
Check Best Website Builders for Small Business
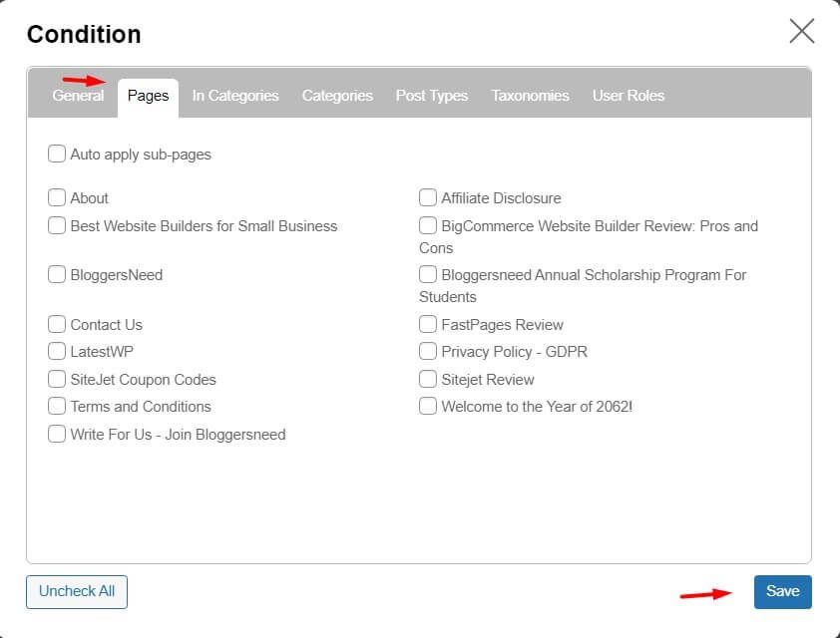click(57, 226)
